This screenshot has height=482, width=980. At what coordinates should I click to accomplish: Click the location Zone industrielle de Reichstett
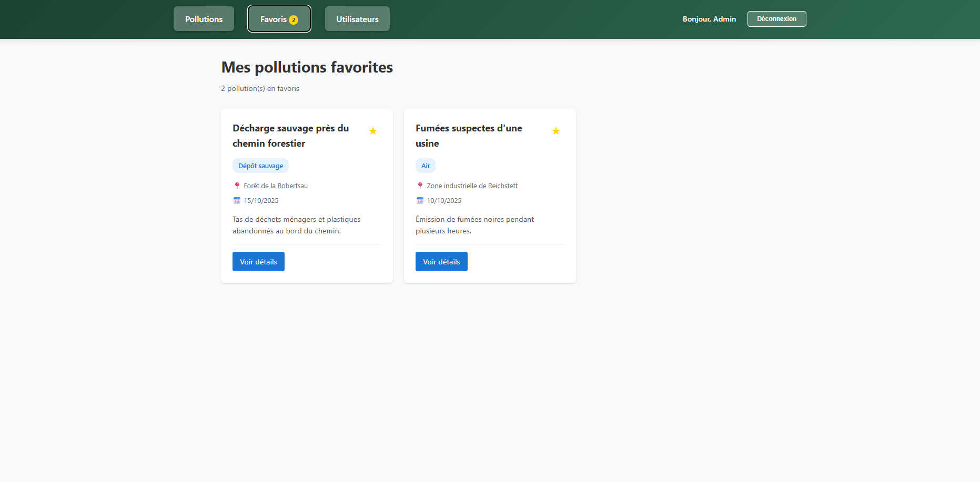[x=472, y=186]
